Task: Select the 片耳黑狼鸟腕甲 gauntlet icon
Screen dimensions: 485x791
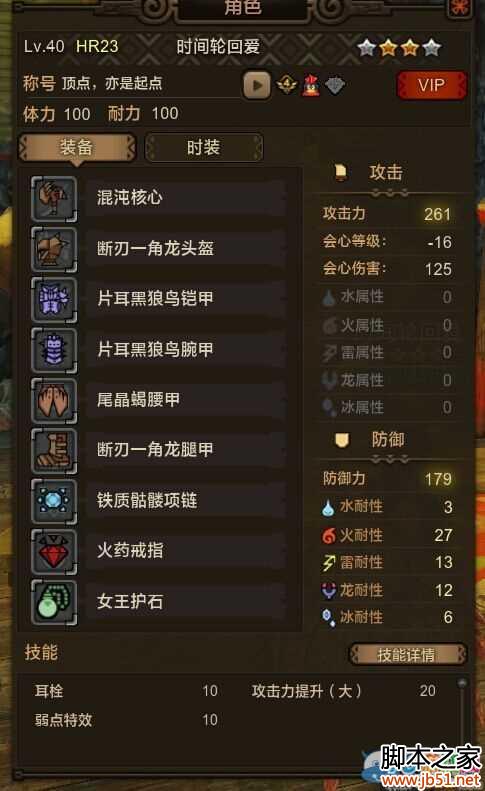Action: pos(54,350)
